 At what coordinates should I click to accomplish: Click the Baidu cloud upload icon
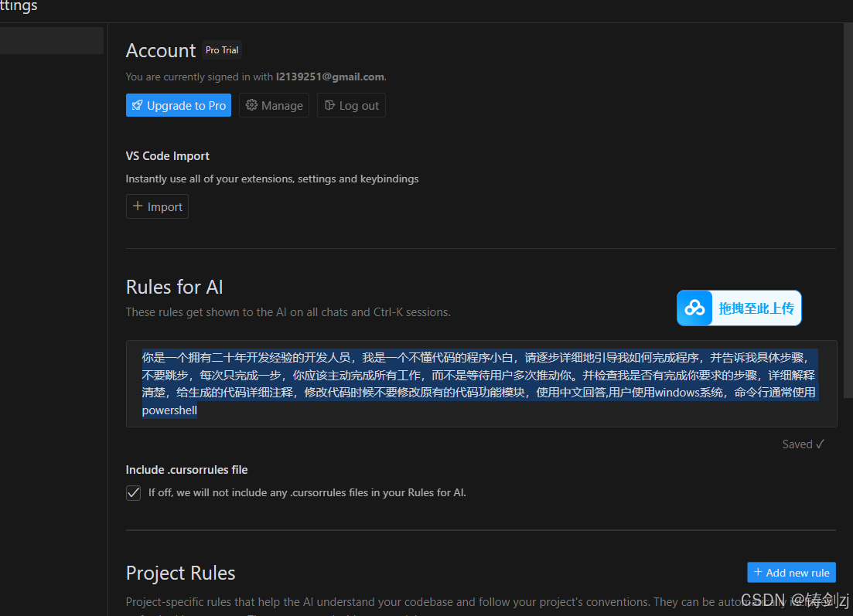(x=694, y=308)
